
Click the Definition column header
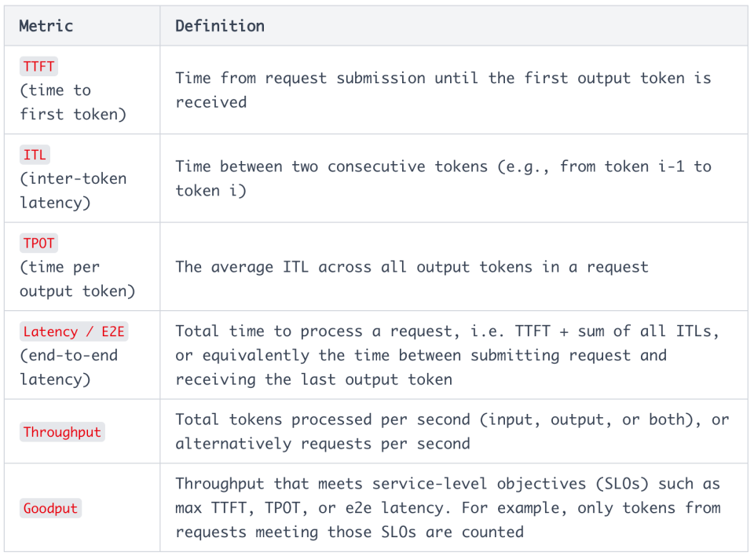click(220, 26)
